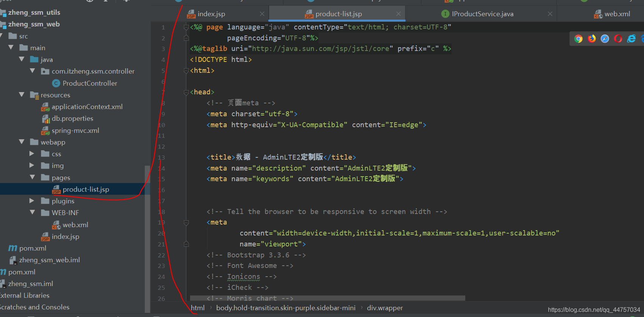Open preview in Opera browser icon

pyautogui.click(x=618, y=39)
